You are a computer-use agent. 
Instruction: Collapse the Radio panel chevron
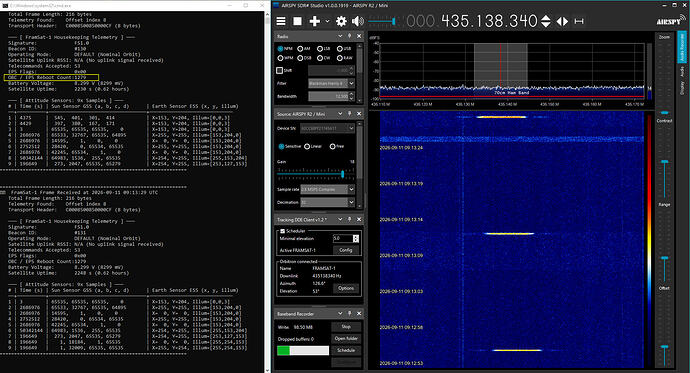[x=340, y=36]
